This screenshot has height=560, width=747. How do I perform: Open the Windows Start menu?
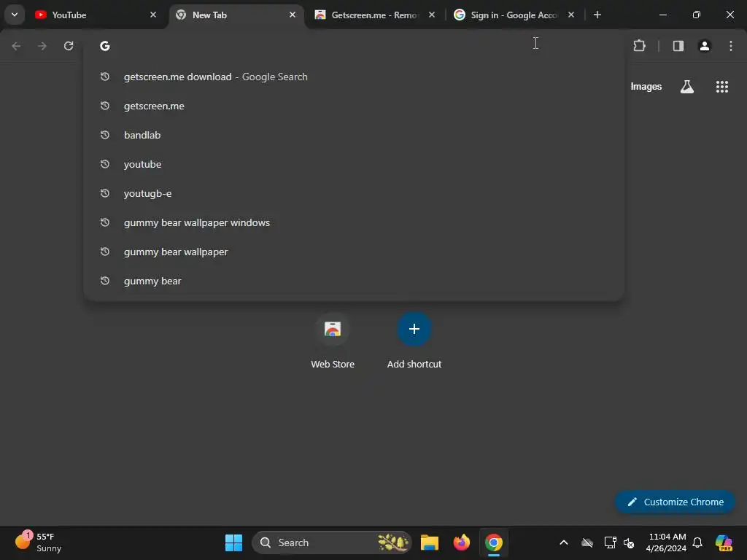[233, 542]
